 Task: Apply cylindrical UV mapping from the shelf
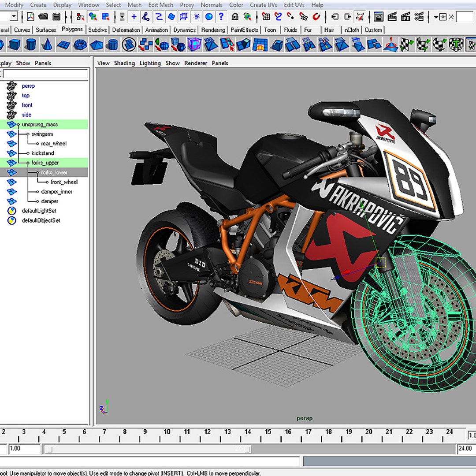[423, 45]
